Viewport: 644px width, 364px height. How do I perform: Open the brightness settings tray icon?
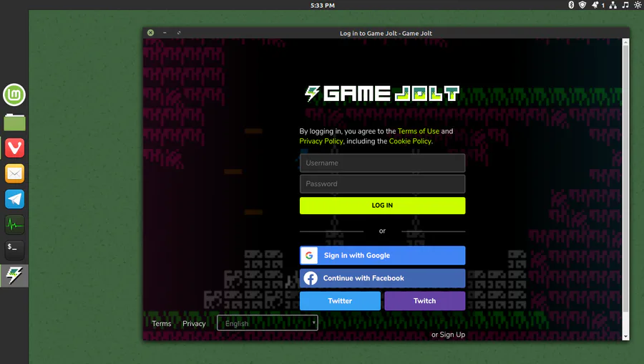click(638, 5)
